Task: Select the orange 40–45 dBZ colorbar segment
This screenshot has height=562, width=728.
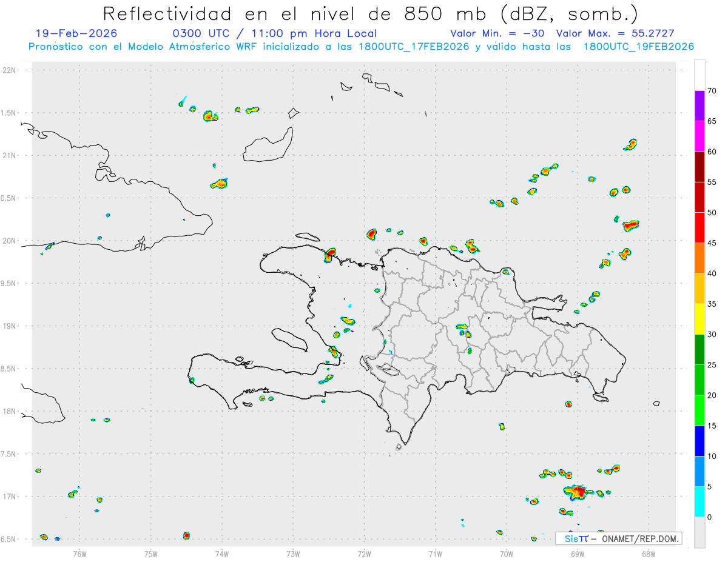Action: [x=699, y=258]
